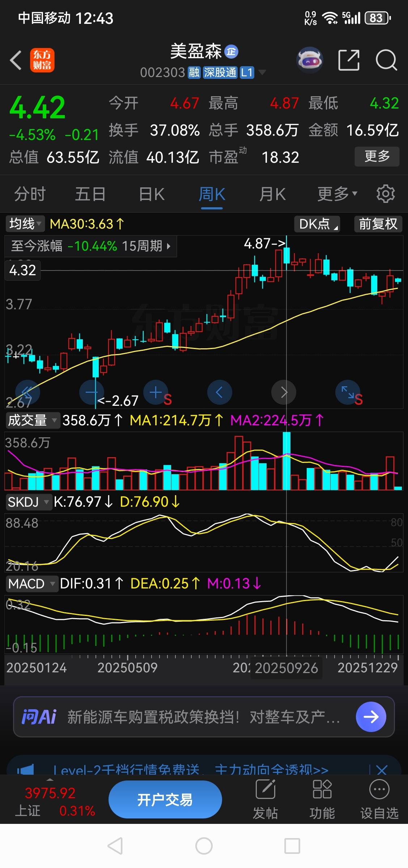The image size is (408, 868).
Task: Tap the 问AI logo
Action: (x=39, y=716)
